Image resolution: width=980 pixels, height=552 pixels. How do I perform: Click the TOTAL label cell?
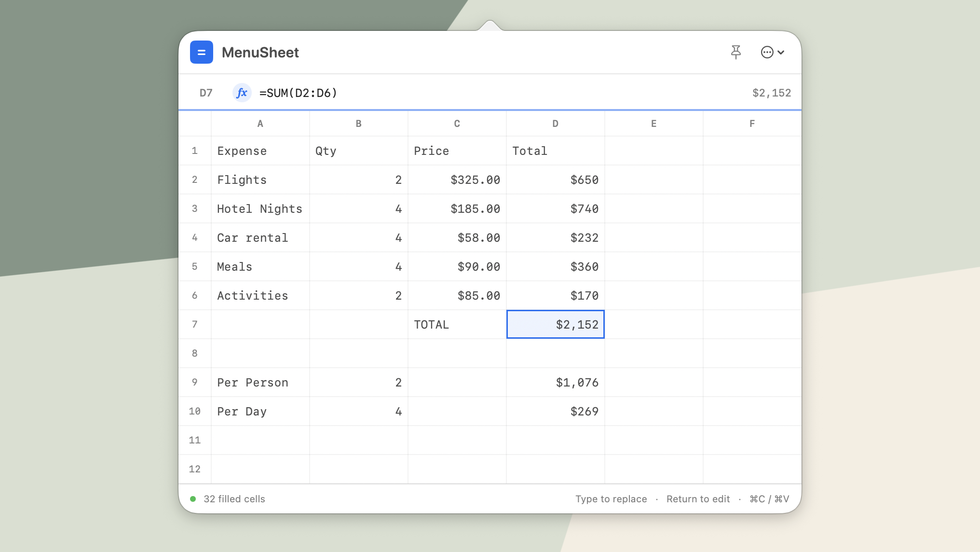[457, 324]
